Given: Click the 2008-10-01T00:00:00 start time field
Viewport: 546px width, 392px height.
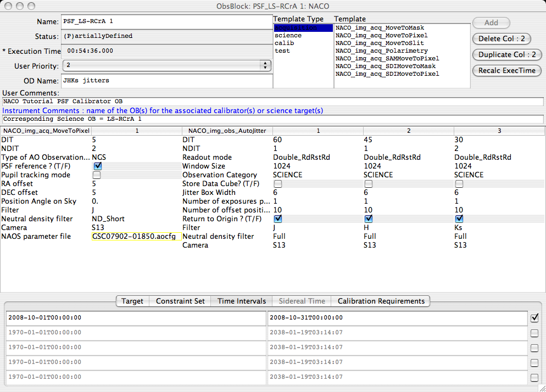Looking at the screenshot, I should point(136,318).
